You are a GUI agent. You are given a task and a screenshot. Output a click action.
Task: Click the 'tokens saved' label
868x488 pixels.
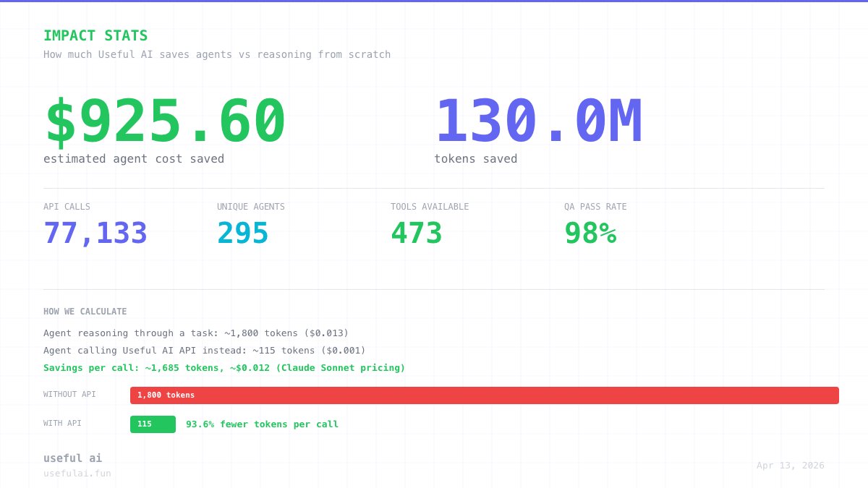[x=476, y=158]
